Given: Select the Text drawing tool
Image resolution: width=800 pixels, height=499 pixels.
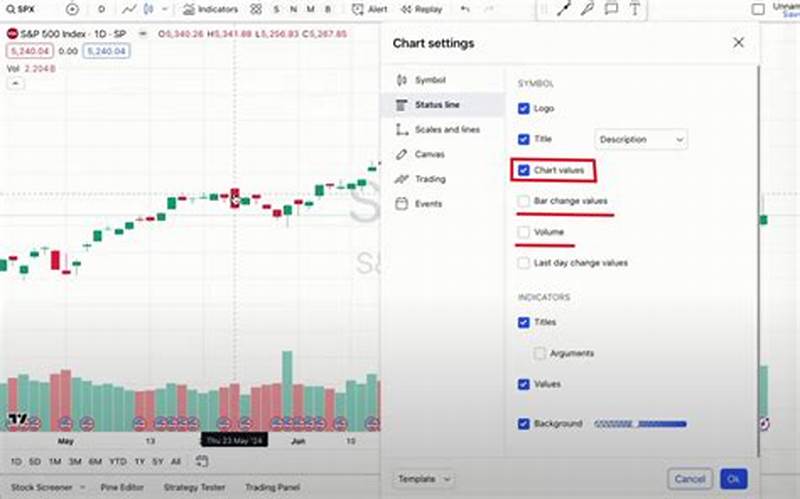Looking at the screenshot, I should (x=635, y=9).
